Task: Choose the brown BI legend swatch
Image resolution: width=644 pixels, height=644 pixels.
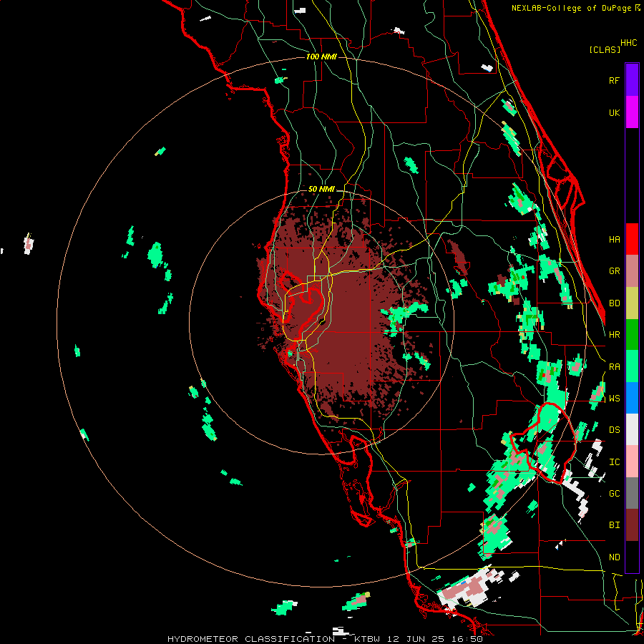Action: click(x=632, y=525)
